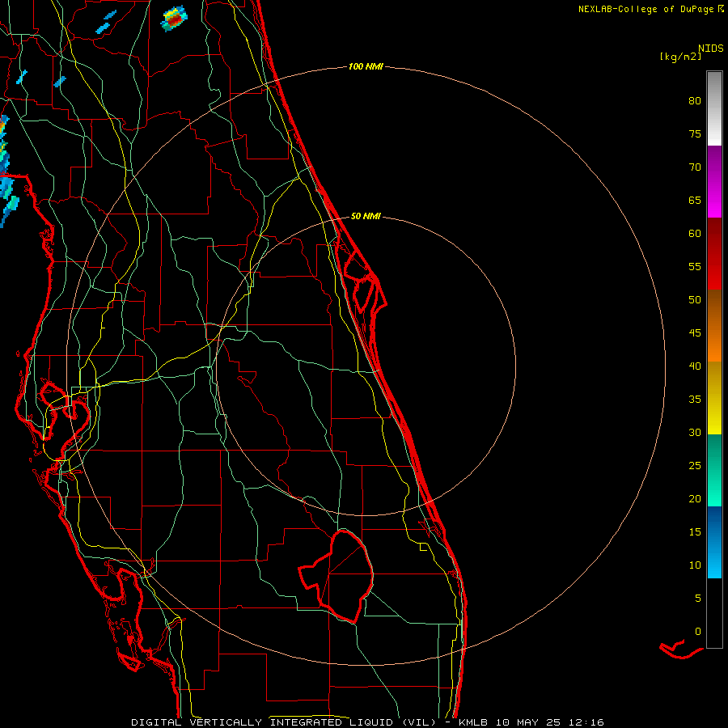Pick the orange-brown segment of the color bar
Screen dimensions: 728x728
714,325
